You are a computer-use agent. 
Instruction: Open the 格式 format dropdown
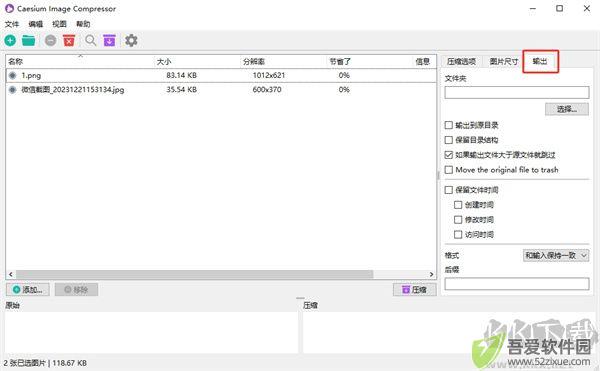(x=556, y=255)
